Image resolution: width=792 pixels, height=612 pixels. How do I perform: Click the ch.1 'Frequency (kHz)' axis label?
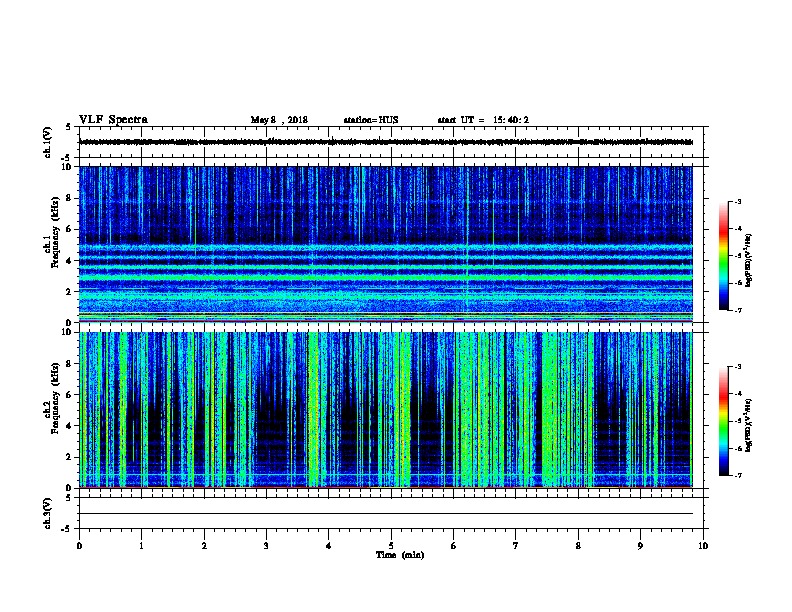click(55, 233)
